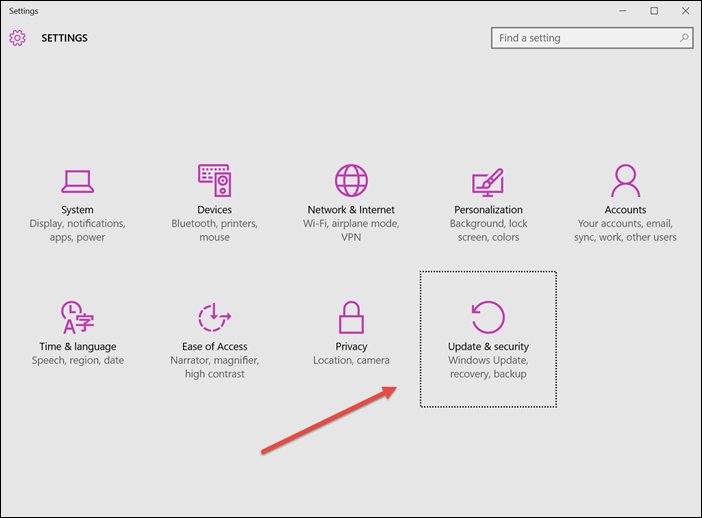This screenshot has height=518, width=702.
Task: Open the Accounts person icon
Action: tap(625, 180)
